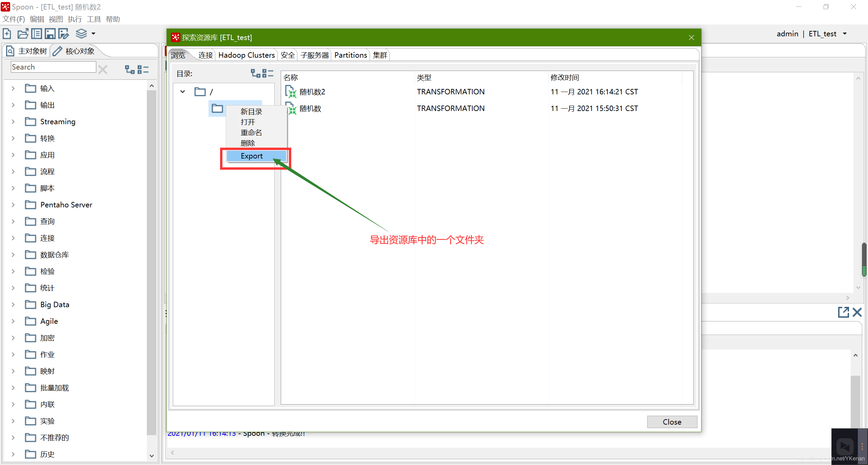Click the Close button in explorer dialog

tap(672, 422)
